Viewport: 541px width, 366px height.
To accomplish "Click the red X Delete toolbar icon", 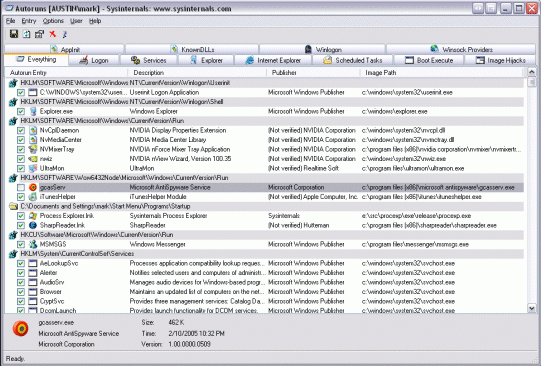I will click(52, 34).
